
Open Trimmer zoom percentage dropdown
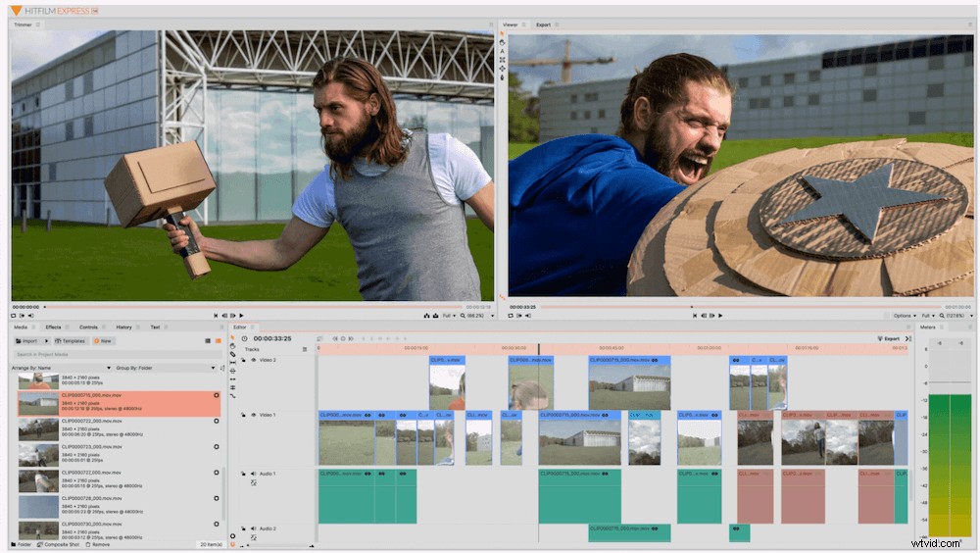click(477, 316)
